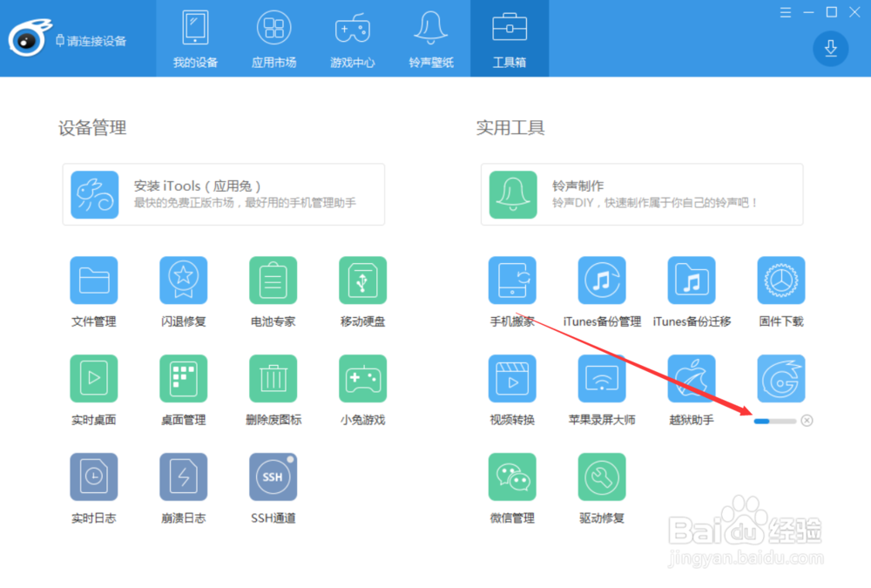Open the 桌面管理 desktop manager
Viewport: 871px width, 588px height.
(x=183, y=378)
